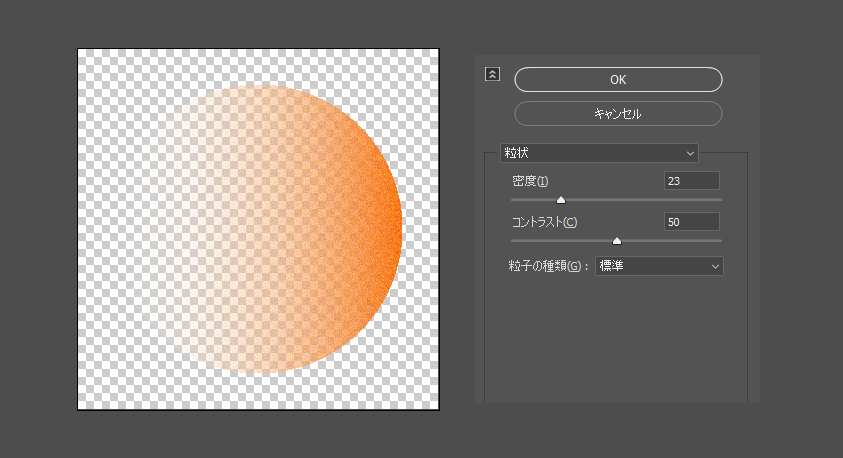Open the 粒子の種類 dropdown showing 標準
The height and width of the screenshot is (458, 843).
pyautogui.click(x=660, y=266)
